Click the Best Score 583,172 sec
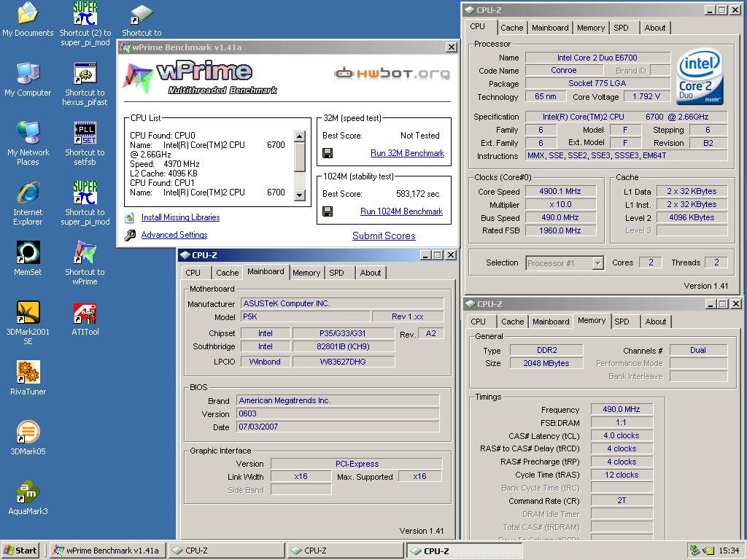The height and width of the screenshot is (560, 747). (x=418, y=194)
